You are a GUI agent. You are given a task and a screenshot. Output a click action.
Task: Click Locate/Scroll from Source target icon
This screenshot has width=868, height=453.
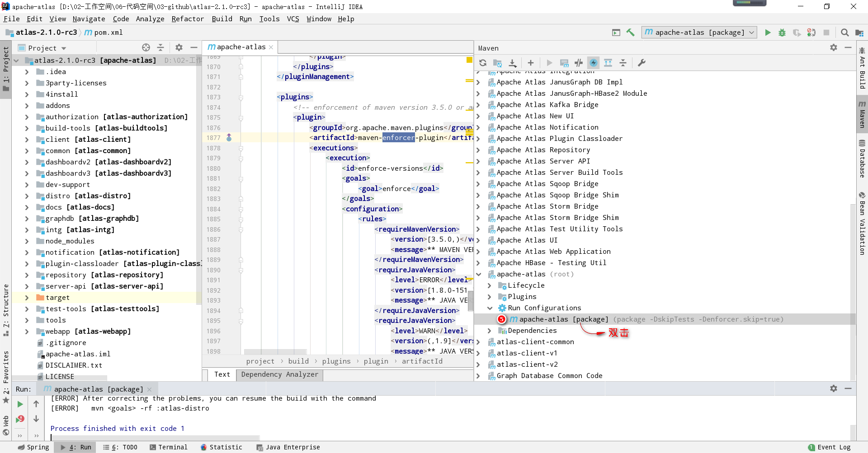pyautogui.click(x=146, y=47)
